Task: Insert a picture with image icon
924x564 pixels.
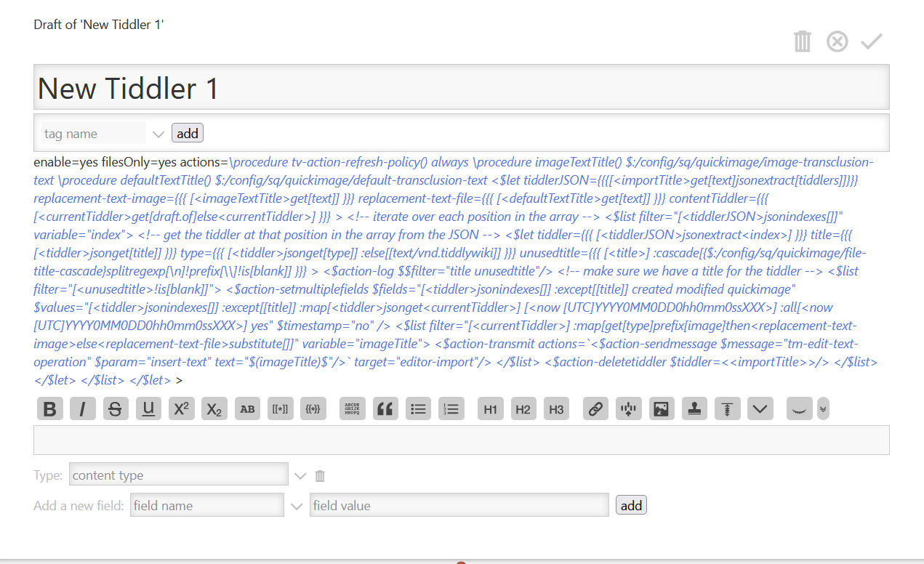Action: coord(661,409)
